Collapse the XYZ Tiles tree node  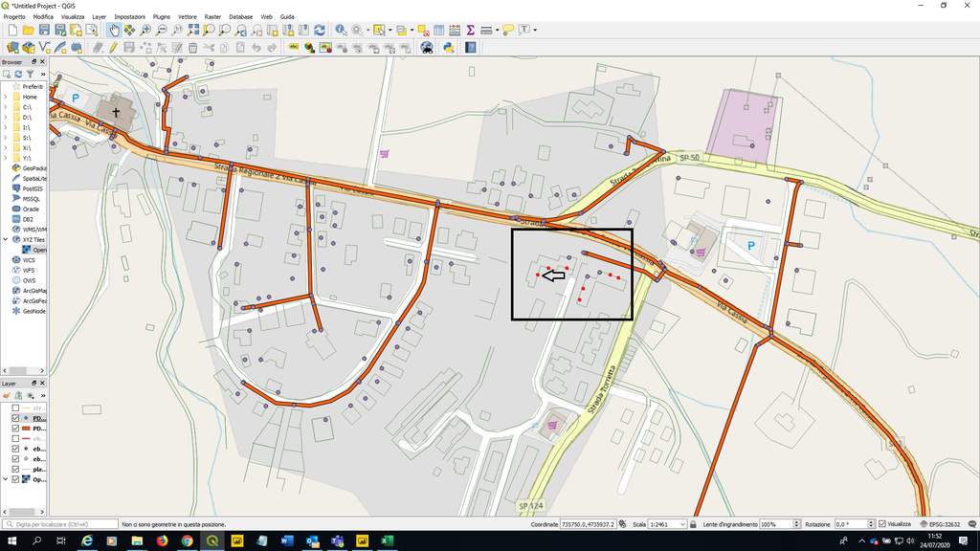tap(6, 239)
